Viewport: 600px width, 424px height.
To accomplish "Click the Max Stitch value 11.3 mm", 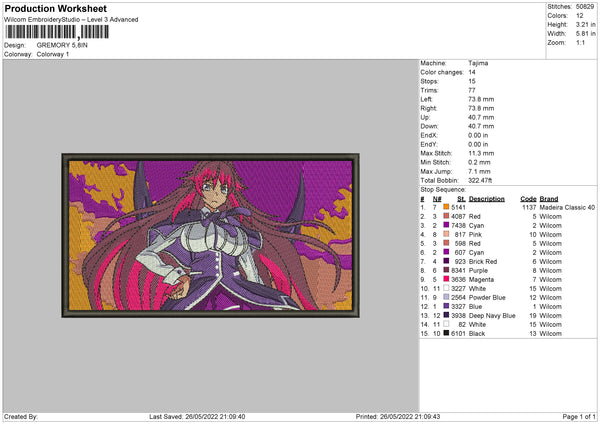I will click(x=481, y=153).
